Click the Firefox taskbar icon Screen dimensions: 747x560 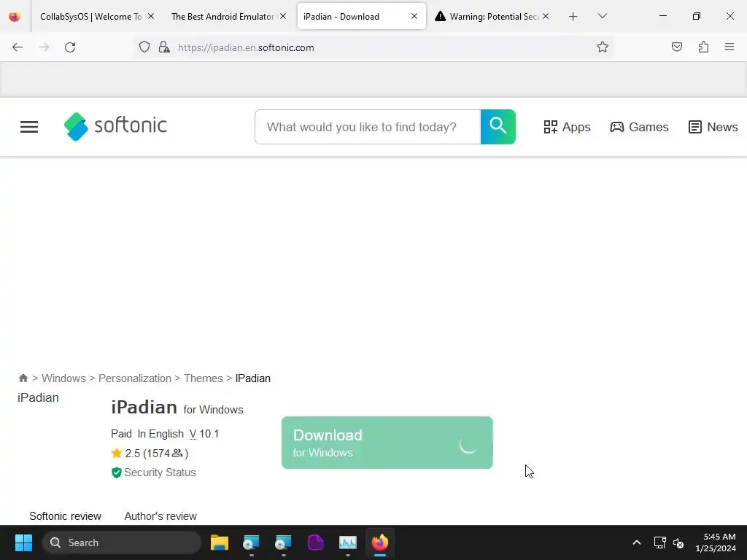pos(379,542)
